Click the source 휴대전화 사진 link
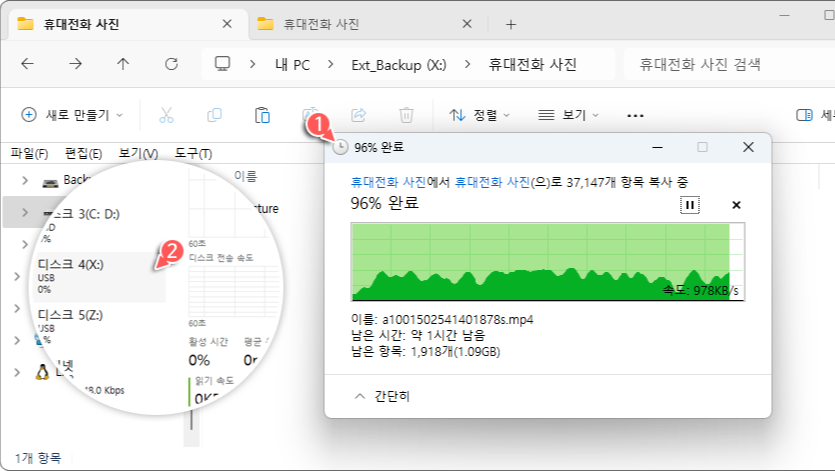This screenshot has width=835, height=471. pos(388,183)
